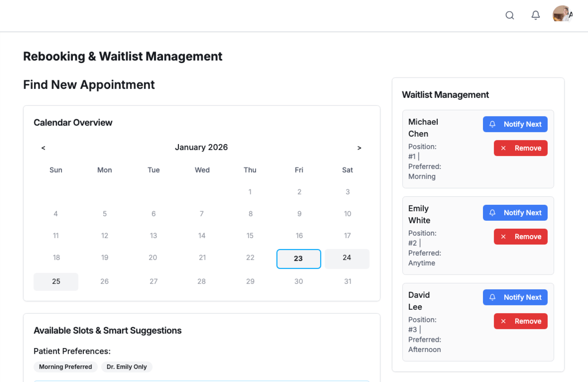588x382 pixels.
Task: Click X icon on Emily White's Remove
Action: (503, 237)
